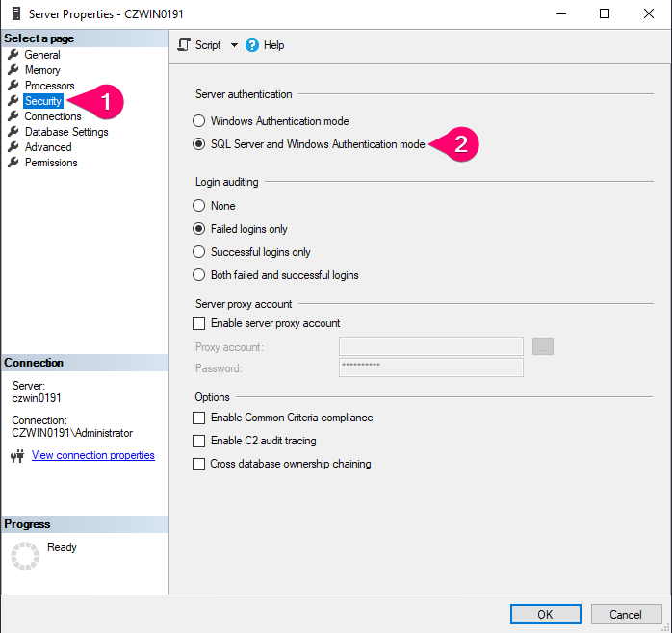
Task: Choose Successful logins only auditing
Action: point(198,252)
